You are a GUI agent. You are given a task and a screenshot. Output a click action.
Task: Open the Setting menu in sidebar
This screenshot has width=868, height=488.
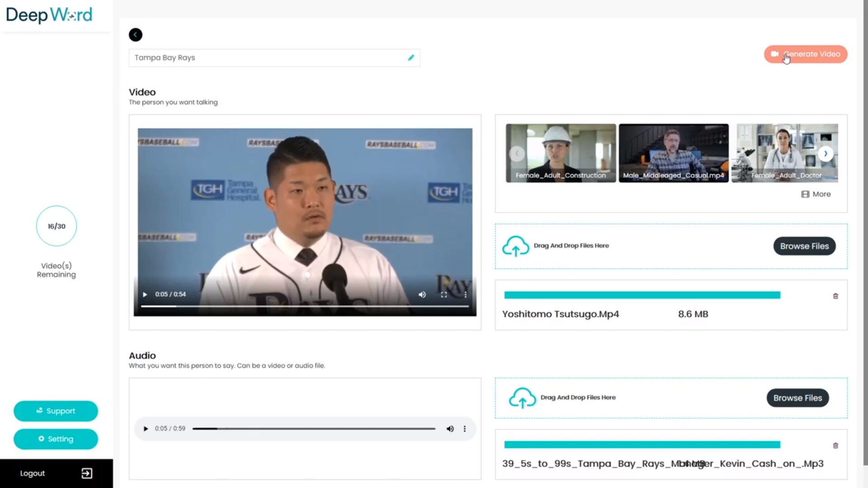click(x=56, y=439)
